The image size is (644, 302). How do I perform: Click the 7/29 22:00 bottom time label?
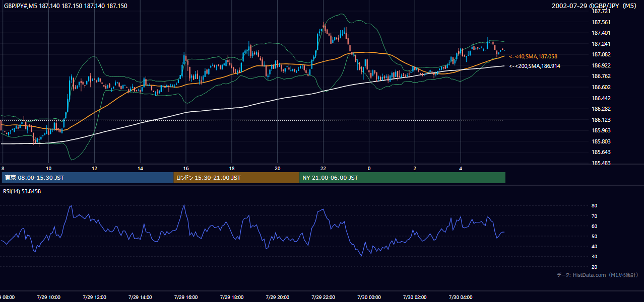click(x=324, y=297)
